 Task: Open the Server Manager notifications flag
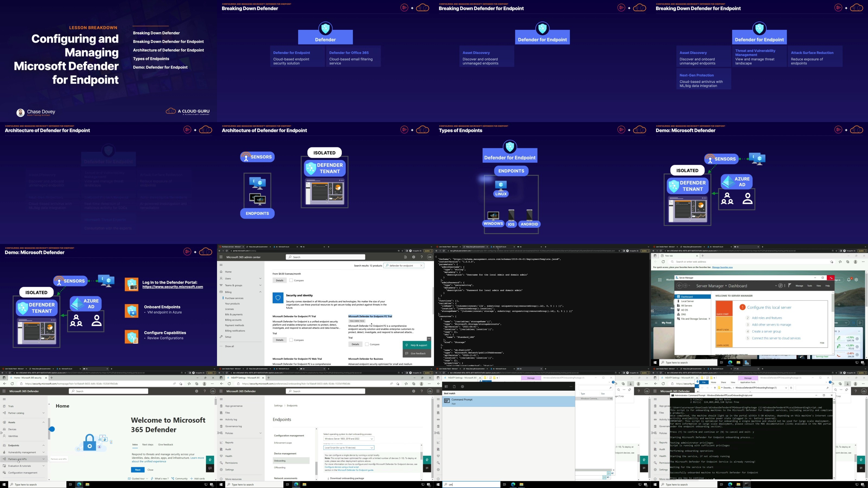[x=790, y=285]
